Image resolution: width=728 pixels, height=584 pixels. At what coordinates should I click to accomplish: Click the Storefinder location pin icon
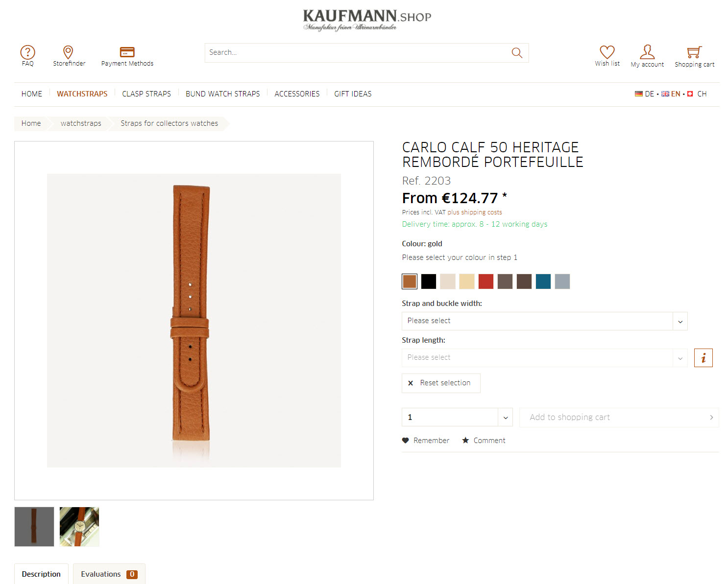(68, 52)
